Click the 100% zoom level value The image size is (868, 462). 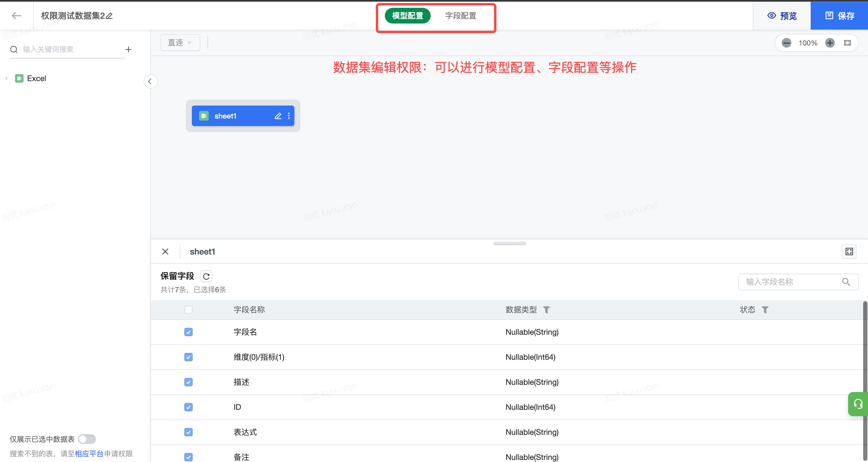coord(808,43)
